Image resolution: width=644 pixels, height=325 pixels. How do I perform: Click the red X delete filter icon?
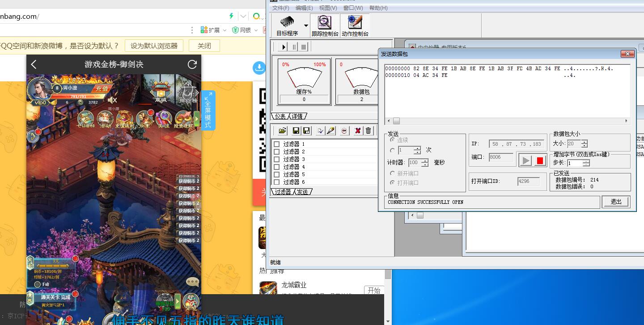(x=358, y=131)
